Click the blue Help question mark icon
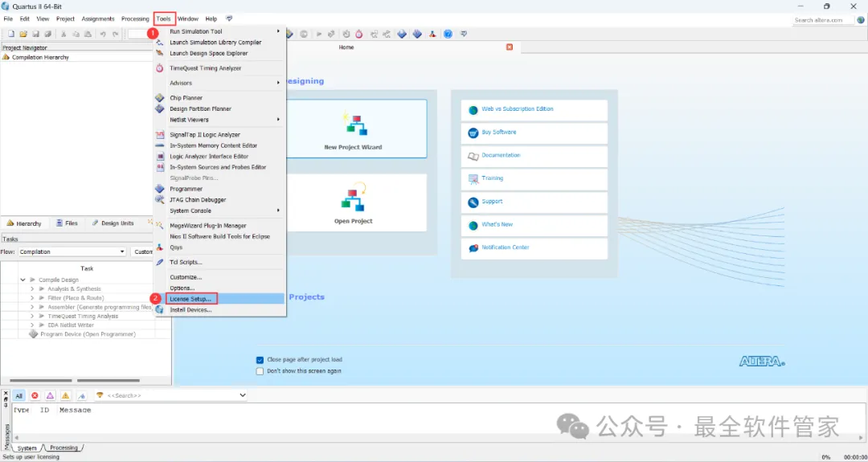The height and width of the screenshot is (462, 868). coord(448,34)
